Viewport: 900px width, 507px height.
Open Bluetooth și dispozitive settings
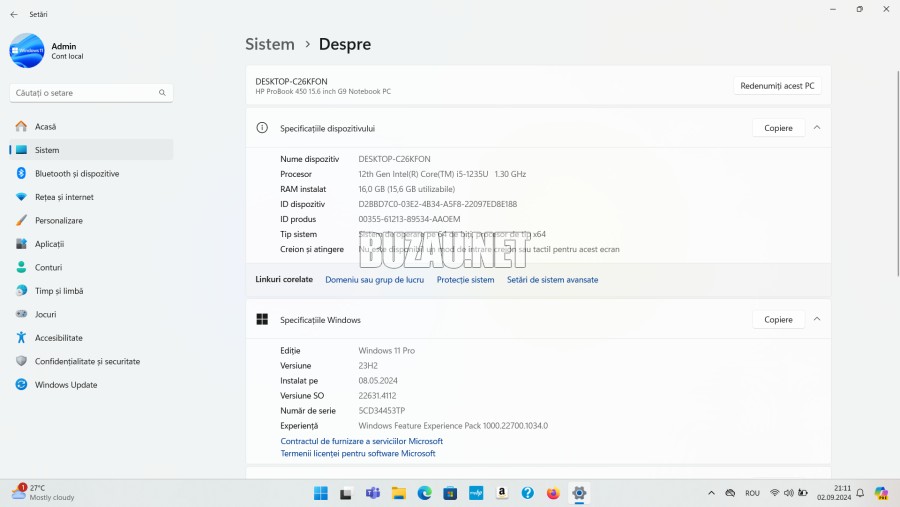91,173
